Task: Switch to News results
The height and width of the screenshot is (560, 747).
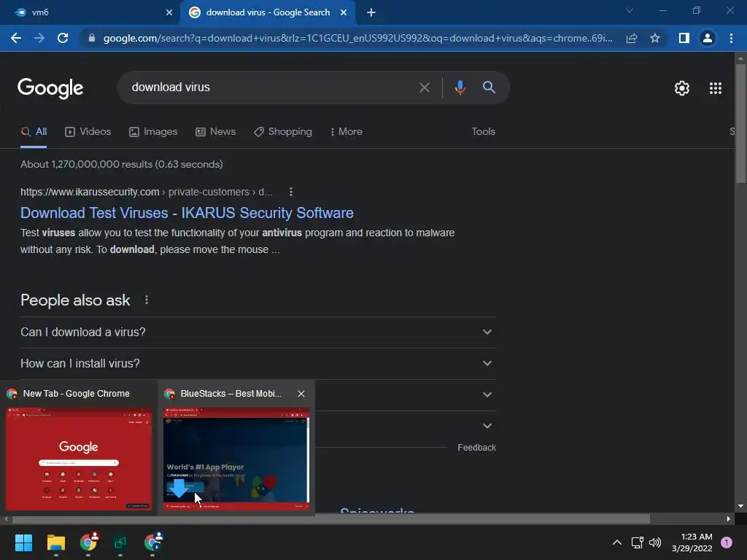Action: click(215, 132)
